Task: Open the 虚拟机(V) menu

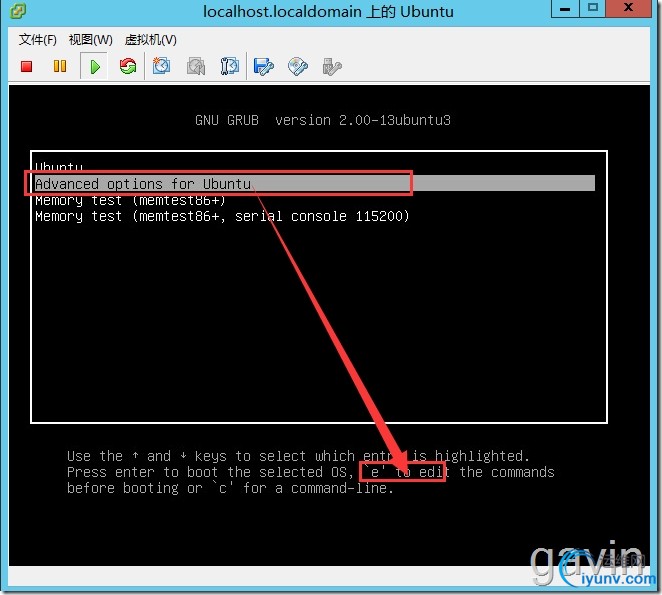Action: pos(150,40)
